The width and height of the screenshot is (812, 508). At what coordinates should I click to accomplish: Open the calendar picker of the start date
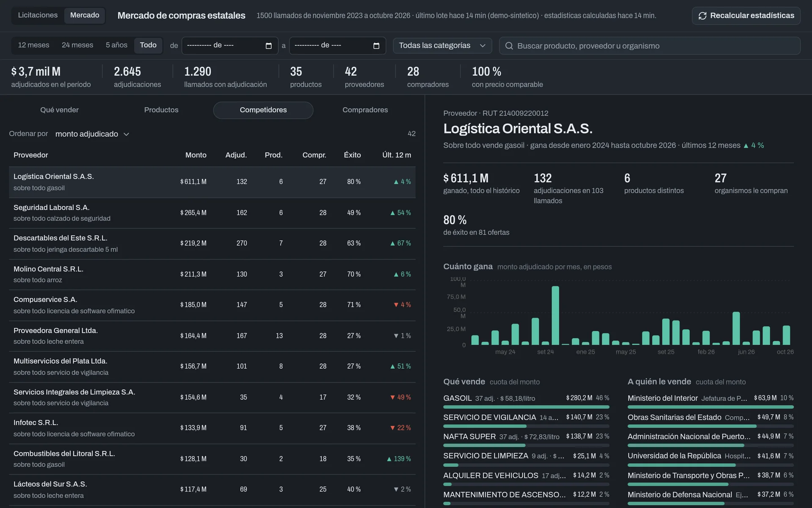(269, 46)
